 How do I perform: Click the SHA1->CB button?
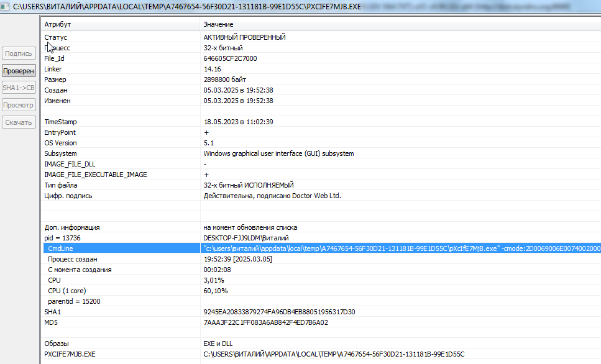19,88
